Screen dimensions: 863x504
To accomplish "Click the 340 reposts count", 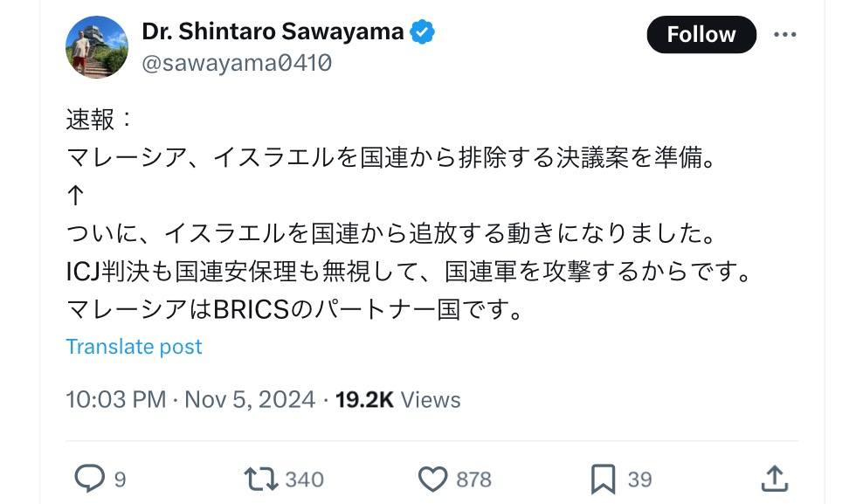I will coord(304,479).
